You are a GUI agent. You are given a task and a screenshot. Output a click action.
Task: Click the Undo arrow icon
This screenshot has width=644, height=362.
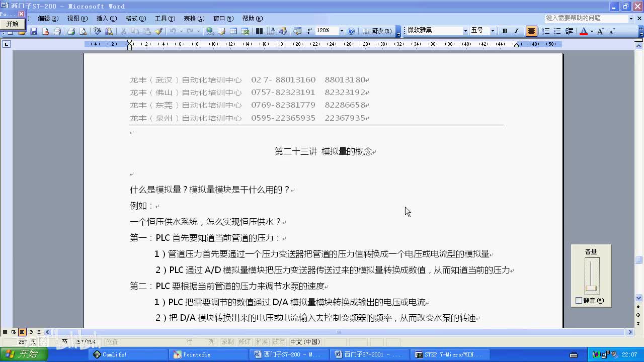pyautogui.click(x=173, y=31)
